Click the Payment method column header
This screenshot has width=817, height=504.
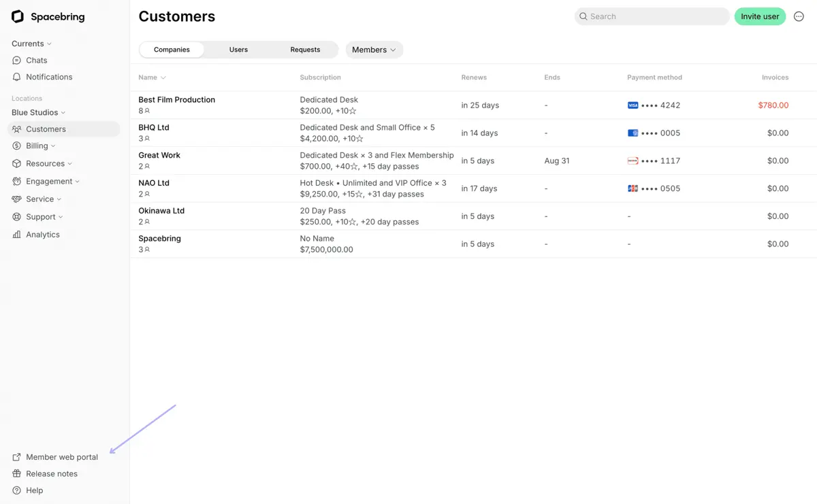coord(654,78)
